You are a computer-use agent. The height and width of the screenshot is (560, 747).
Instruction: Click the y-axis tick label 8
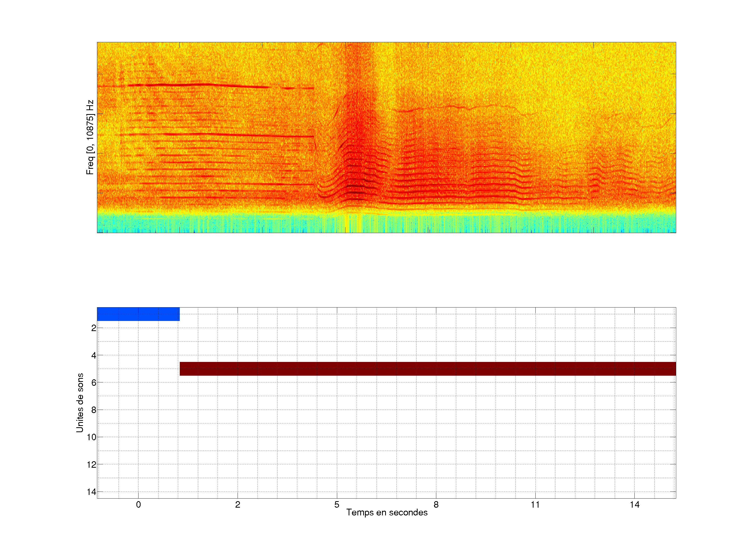[94, 410]
